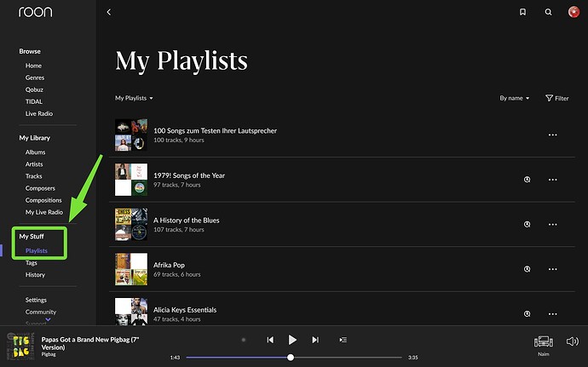
Task: Open Compositions in My Library
Action: point(43,200)
